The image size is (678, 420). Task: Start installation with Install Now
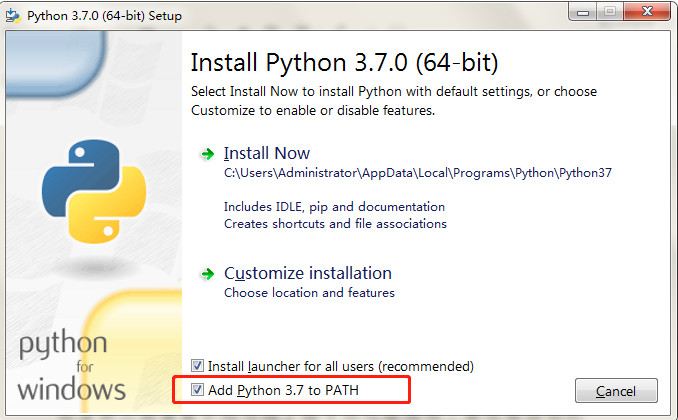click(267, 154)
